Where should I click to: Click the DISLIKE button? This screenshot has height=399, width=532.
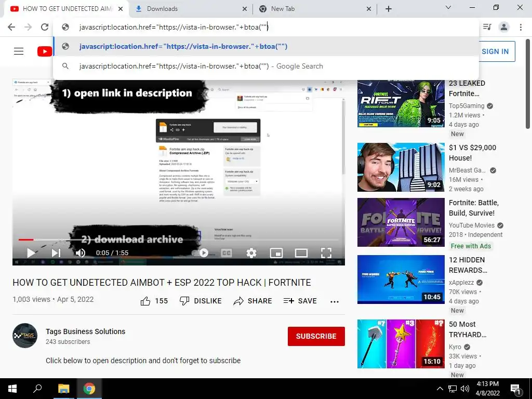click(x=201, y=301)
